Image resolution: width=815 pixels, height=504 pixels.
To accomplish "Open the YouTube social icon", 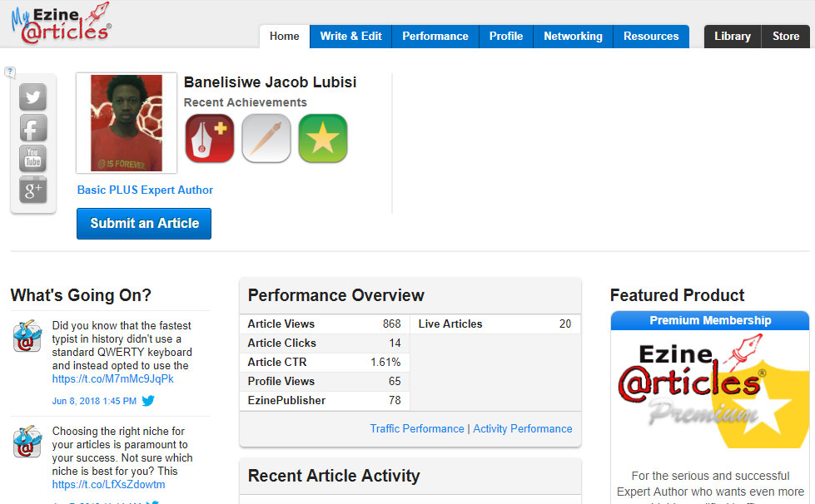I will (x=33, y=159).
